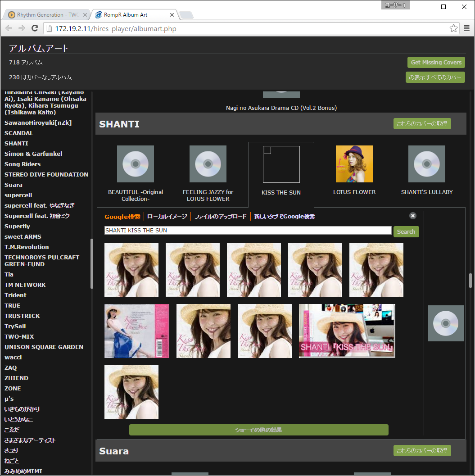Select さまざまなアーティスト in sidebar
Image resolution: width=475 pixels, height=476 pixels.
(30, 440)
